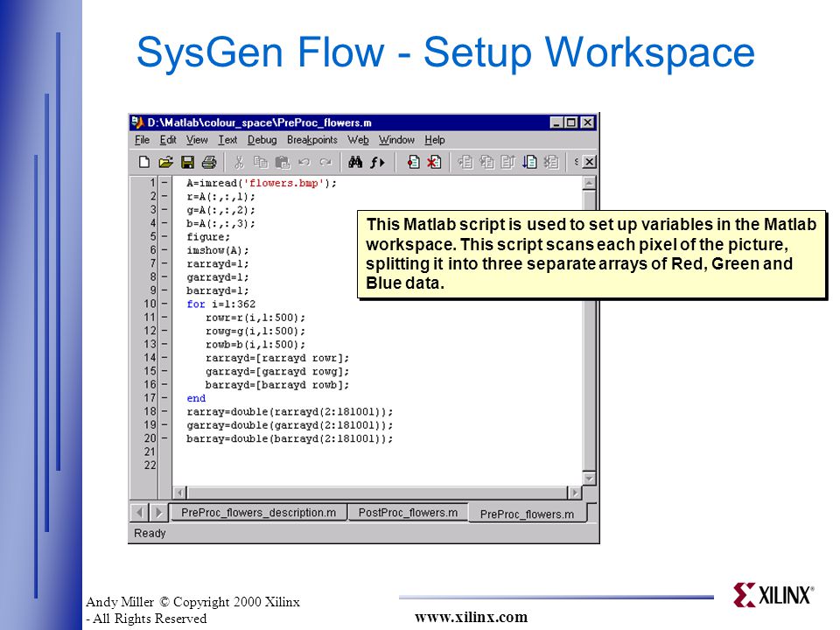Close the document with the toolbar X button
The height and width of the screenshot is (630, 840).
click(x=589, y=162)
